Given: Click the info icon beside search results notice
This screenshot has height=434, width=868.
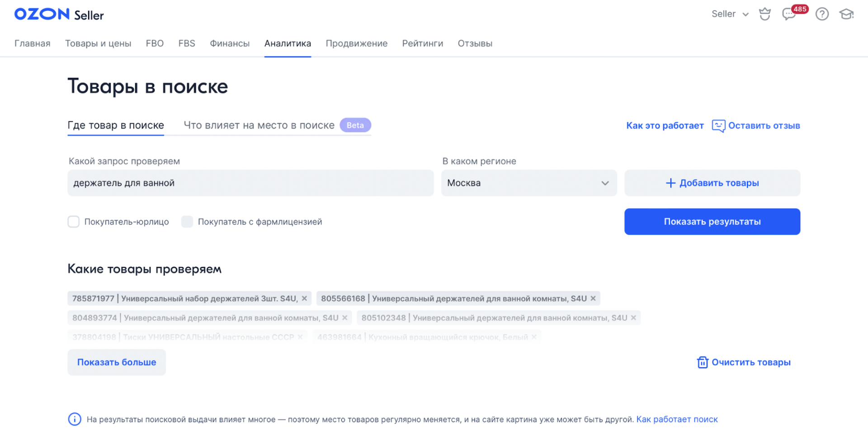Looking at the screenshot, I should coord(75,419).
